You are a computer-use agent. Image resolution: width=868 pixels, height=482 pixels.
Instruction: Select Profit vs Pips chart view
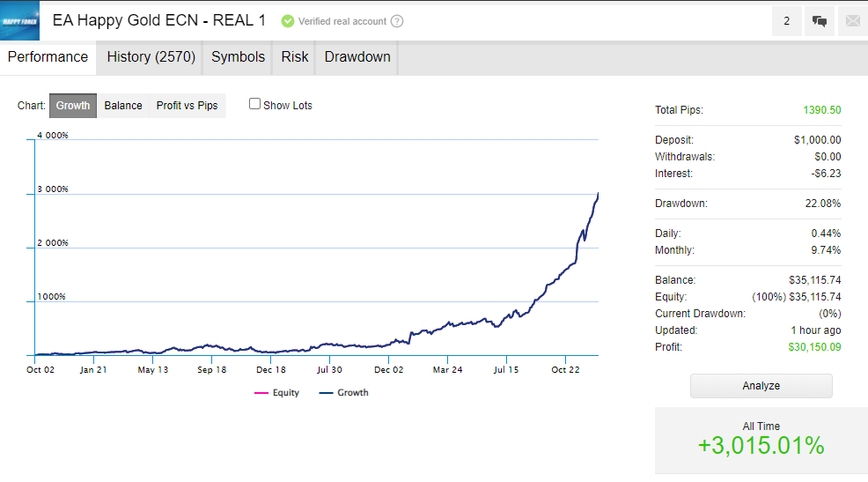[x=187, y=106]
